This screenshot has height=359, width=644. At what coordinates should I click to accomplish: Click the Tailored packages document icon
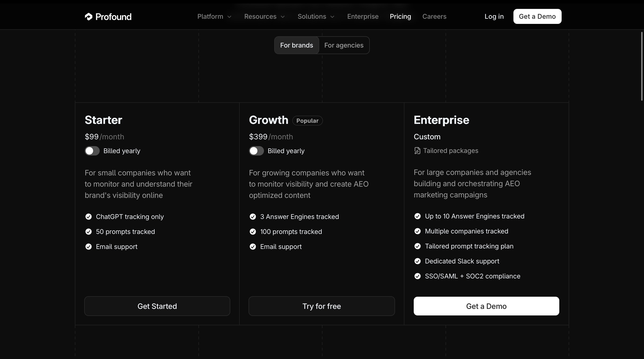[x=417, y=151]
